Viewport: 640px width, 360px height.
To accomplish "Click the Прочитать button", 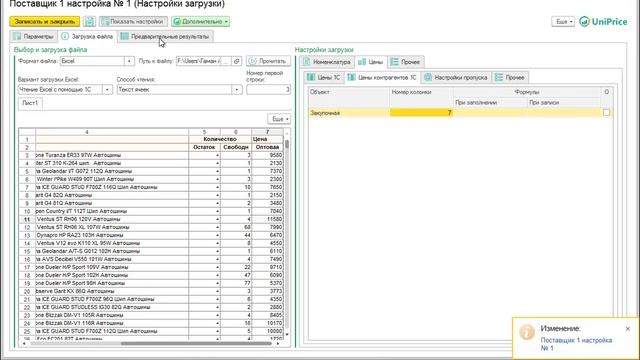I will tap(268, 61).
